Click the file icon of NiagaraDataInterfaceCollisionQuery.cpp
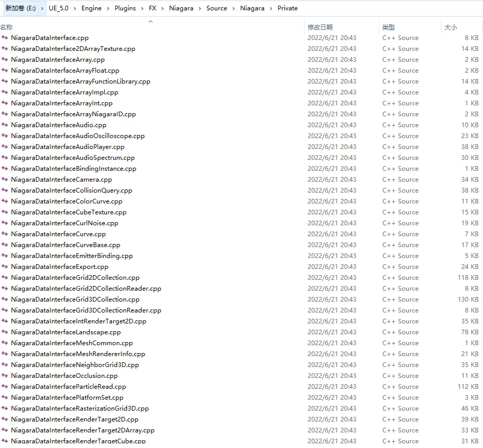The width and height of the screenshot is (483, 448). pyautogui.click(x=5, y=190)
